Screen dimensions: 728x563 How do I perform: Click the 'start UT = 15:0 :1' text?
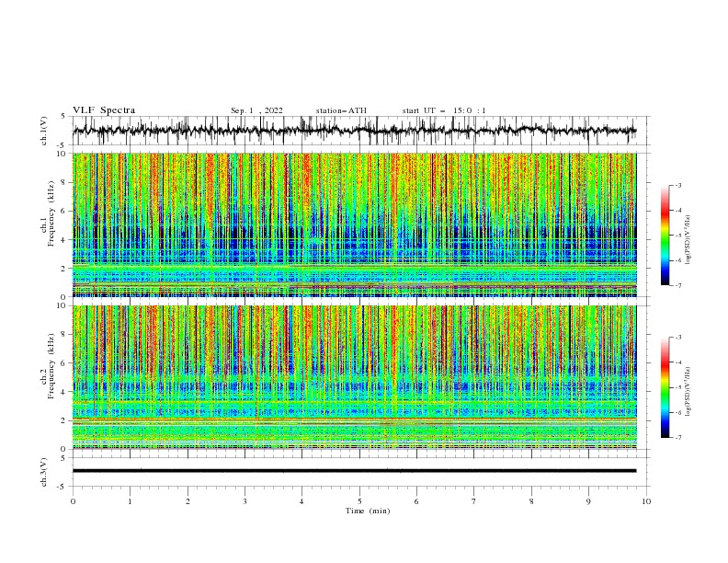coord(444,110)
